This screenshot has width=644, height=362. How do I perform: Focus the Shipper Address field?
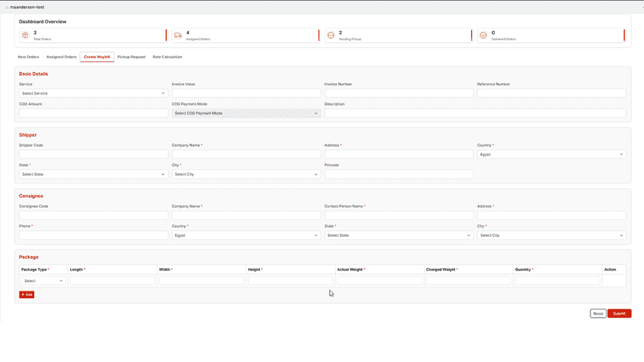tap(399, 155)
